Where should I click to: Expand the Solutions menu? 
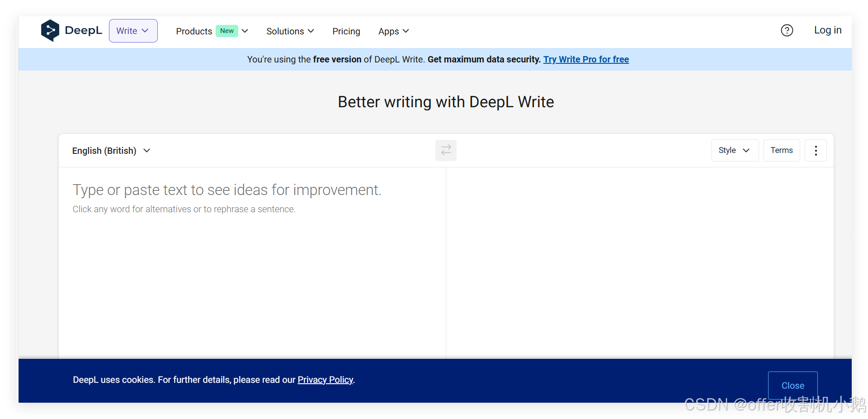(290, 31)
